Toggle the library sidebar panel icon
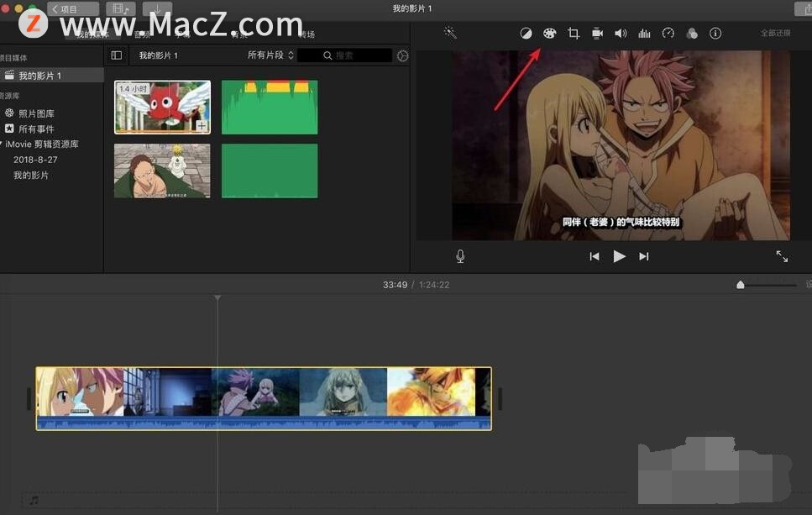The height and width of the screenshot is (515, 812). pyautogui.click(x=117, y=55)
